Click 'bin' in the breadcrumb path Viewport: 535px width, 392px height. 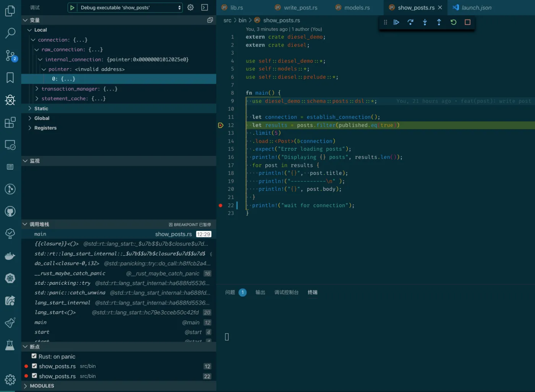pos(242,20)
